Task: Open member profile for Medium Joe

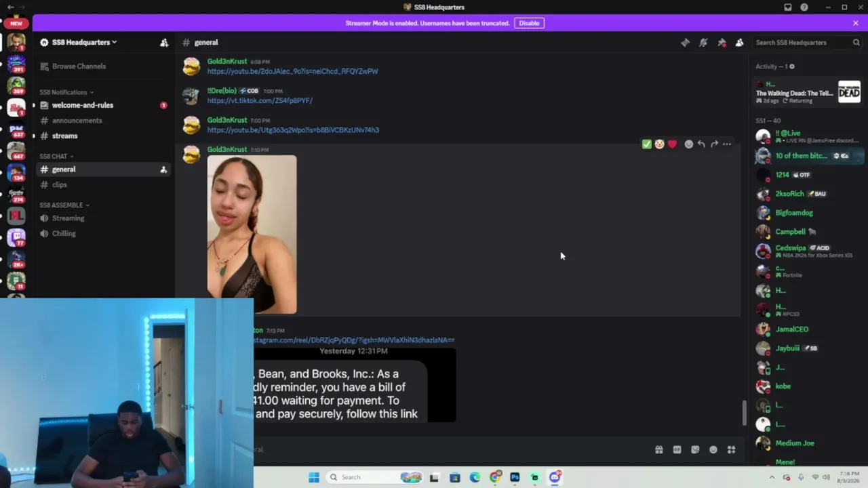Action: [808, 443]
